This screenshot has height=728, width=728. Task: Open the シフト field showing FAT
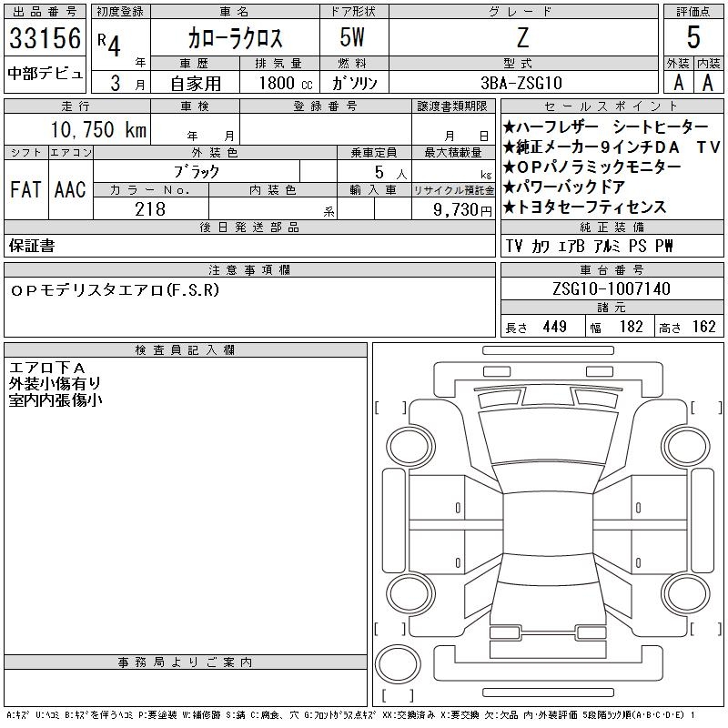pyautogui.click(x=25, y=189)
